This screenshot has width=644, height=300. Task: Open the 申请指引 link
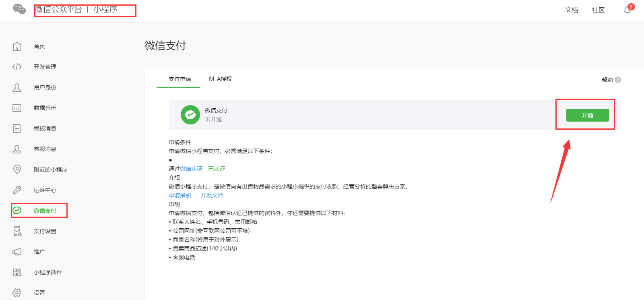(x=180, y=195)
